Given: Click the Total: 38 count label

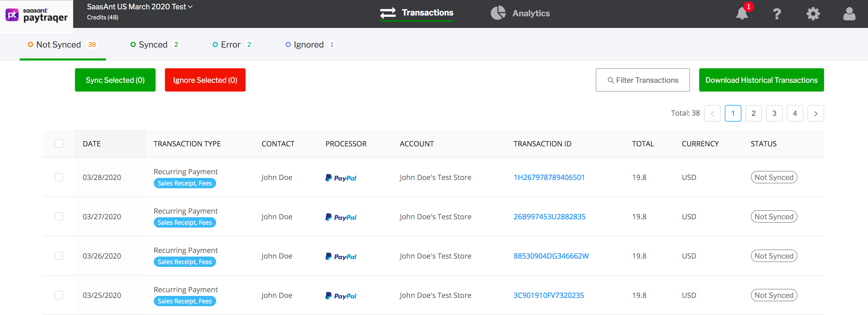Looking at the screenshot, I should coord(685,113).
